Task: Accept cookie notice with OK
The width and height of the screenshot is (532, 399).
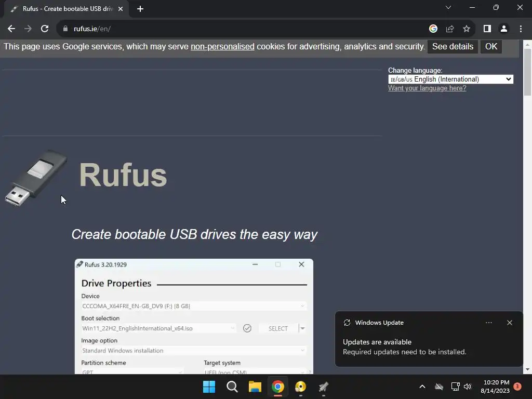Action: tap(491, 46)
